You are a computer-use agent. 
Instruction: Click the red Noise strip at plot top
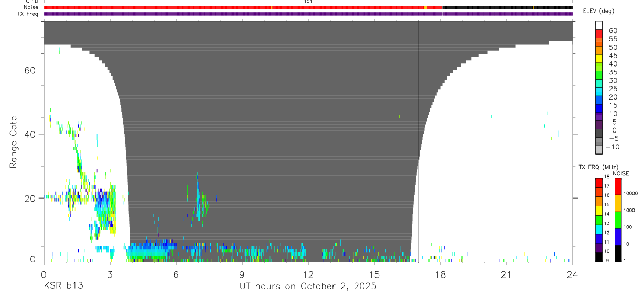point(242,7)
